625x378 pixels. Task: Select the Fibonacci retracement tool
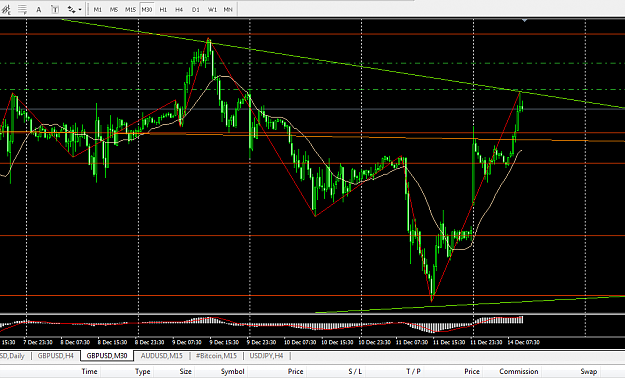pos(23,10)
